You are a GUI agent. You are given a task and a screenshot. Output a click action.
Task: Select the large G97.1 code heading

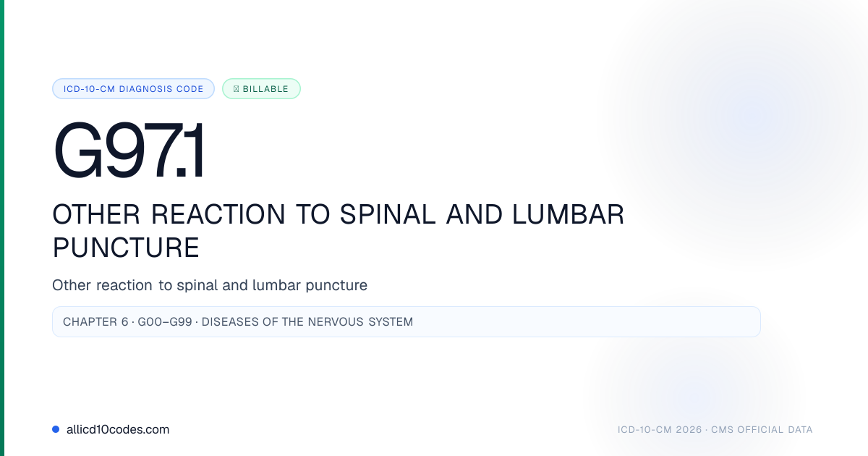tap(129, 152)
